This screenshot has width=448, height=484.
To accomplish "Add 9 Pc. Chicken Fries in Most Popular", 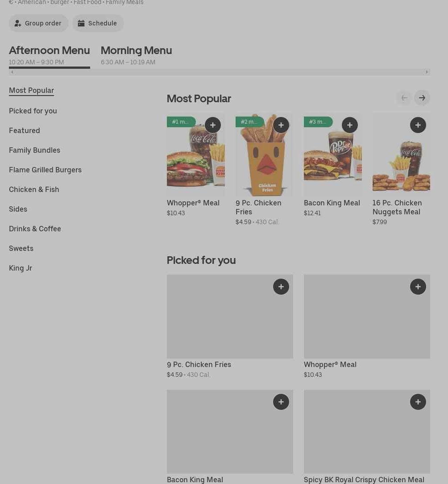I will 281,125.
